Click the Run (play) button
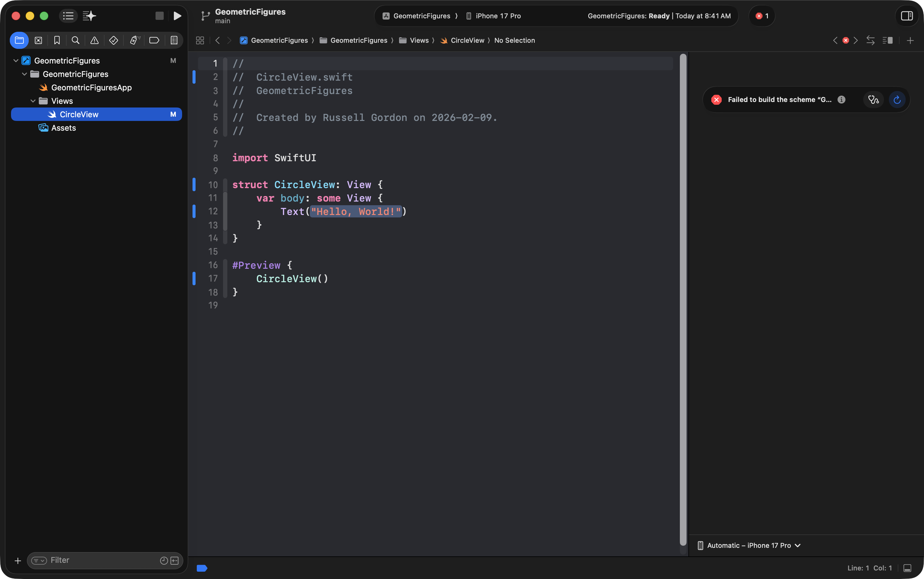This screenshot has height=579, width=924. pyautogui.click(x=177, y=16)
